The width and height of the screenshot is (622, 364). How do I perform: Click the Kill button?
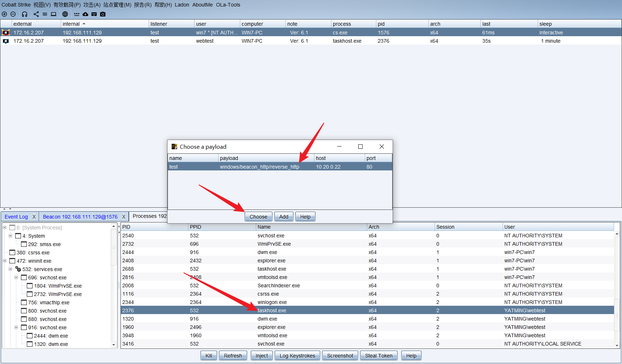209,356
